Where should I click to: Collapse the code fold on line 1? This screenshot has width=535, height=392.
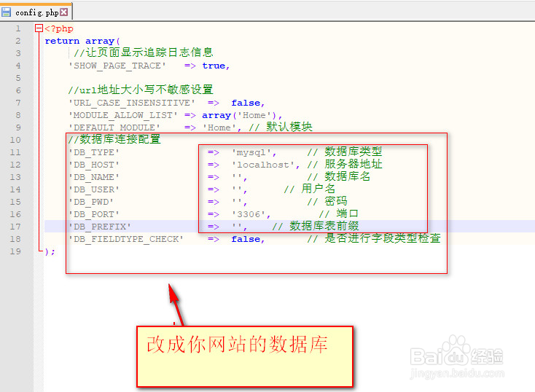39,28
